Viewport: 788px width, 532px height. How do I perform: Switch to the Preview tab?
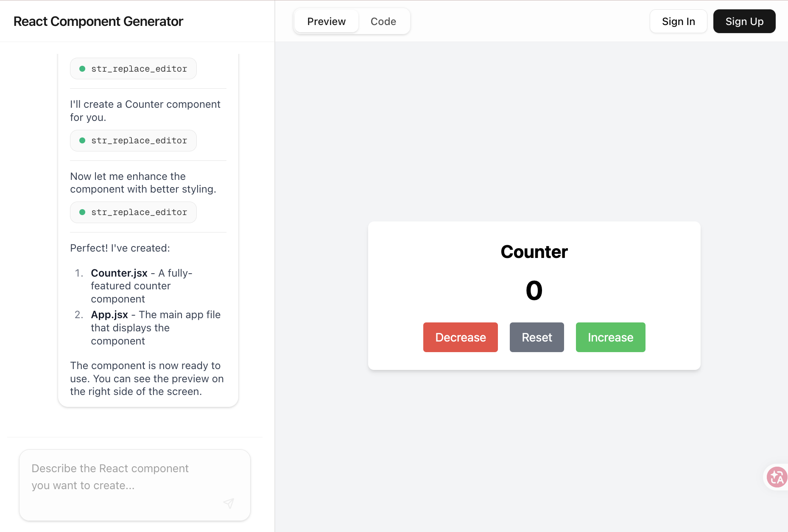click(326, 22)
